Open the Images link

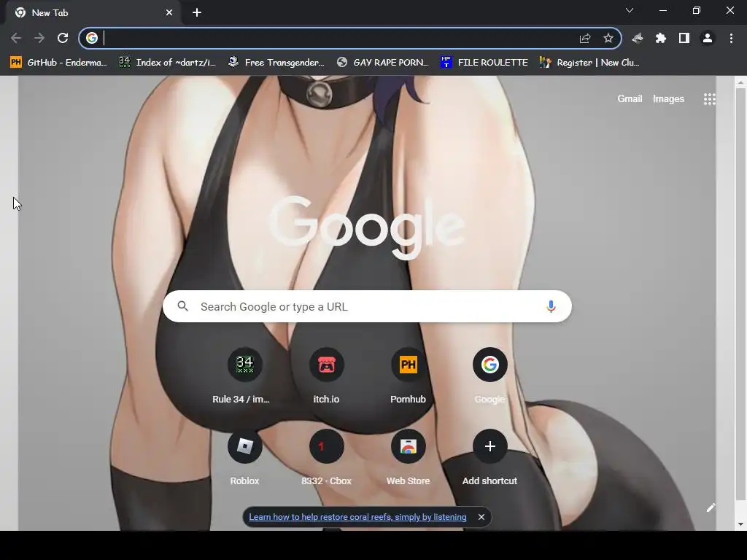click(x=668, y=98)
